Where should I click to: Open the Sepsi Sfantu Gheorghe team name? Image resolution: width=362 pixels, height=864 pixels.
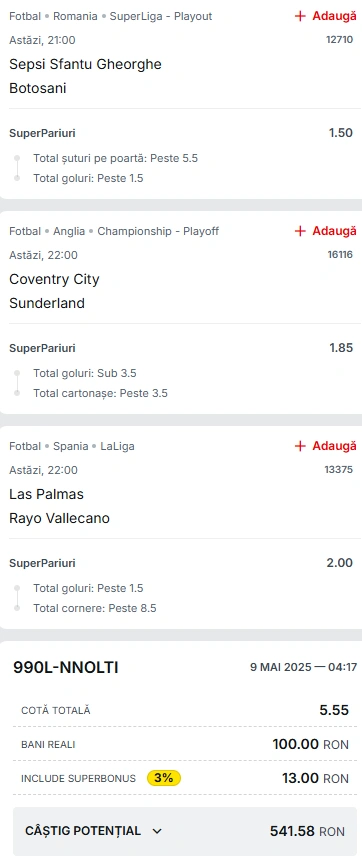tap(85, 64)
